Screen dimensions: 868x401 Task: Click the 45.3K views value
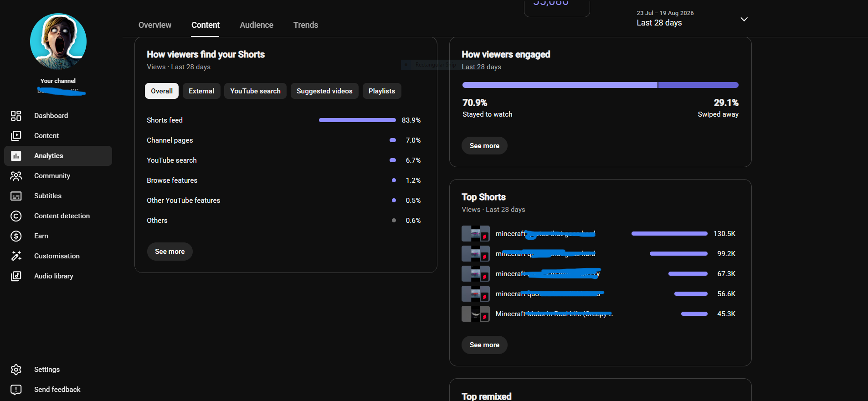click(x=726, y=314)
